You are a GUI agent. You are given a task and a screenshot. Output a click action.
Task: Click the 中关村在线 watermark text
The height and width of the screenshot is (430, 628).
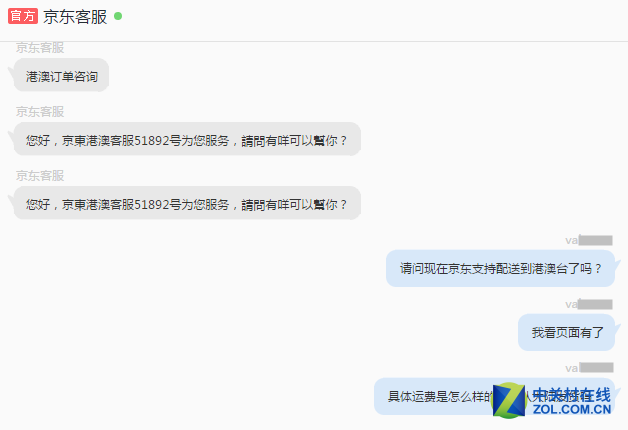pos(572,395)
